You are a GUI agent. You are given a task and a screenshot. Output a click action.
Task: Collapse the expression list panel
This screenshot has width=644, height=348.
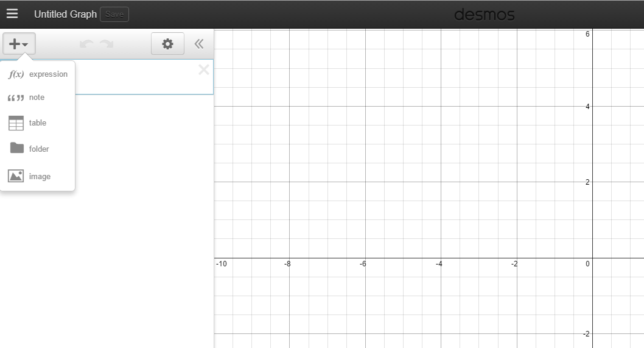[x=199, y=44]
